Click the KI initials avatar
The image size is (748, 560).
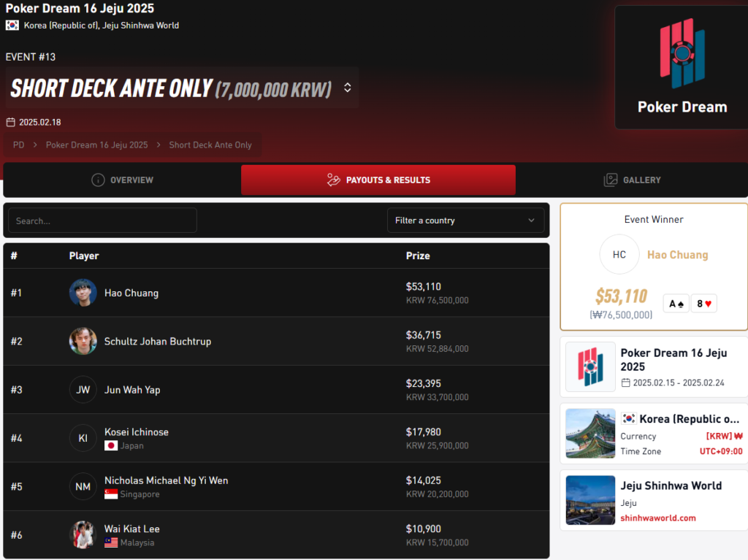(83, 438)
